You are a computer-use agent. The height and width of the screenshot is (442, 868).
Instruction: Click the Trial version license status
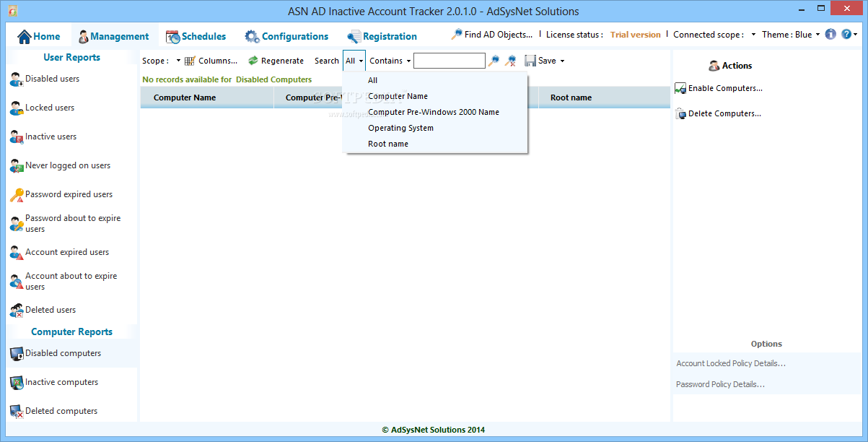tap(636, 35)
